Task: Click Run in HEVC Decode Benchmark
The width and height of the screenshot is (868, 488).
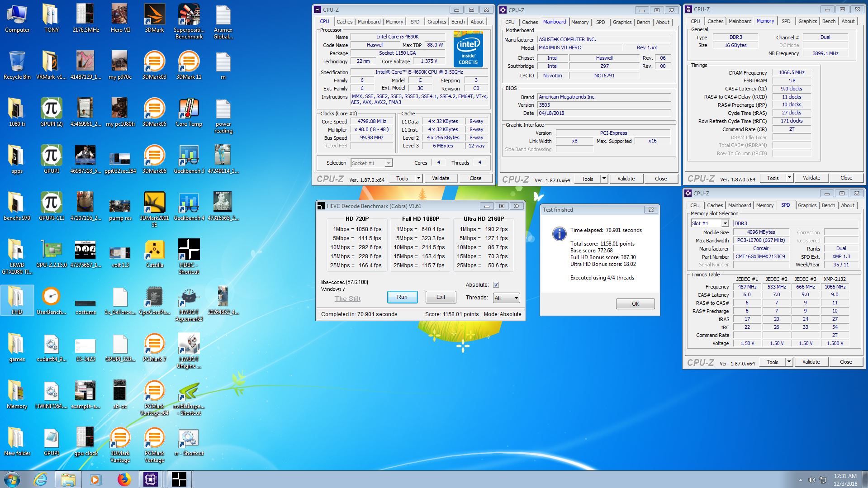Action: tap(402, 297)
